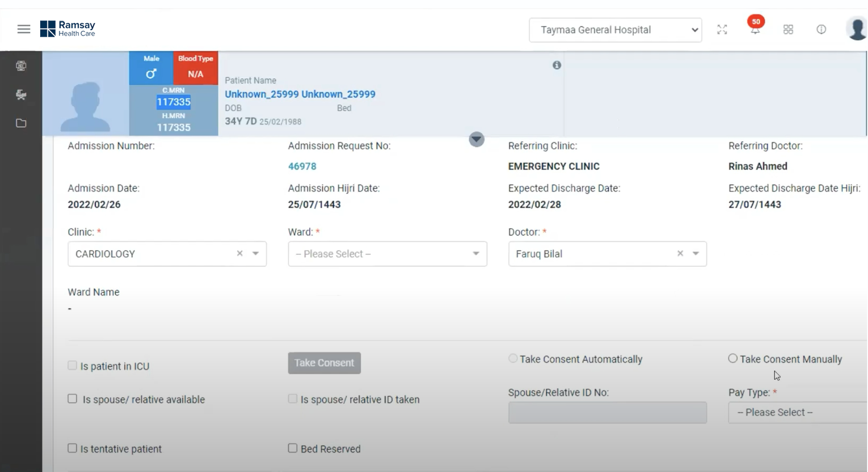Select Take Consent Automatically
Viewport: 868px width, 472px height.
click(513, 358)
